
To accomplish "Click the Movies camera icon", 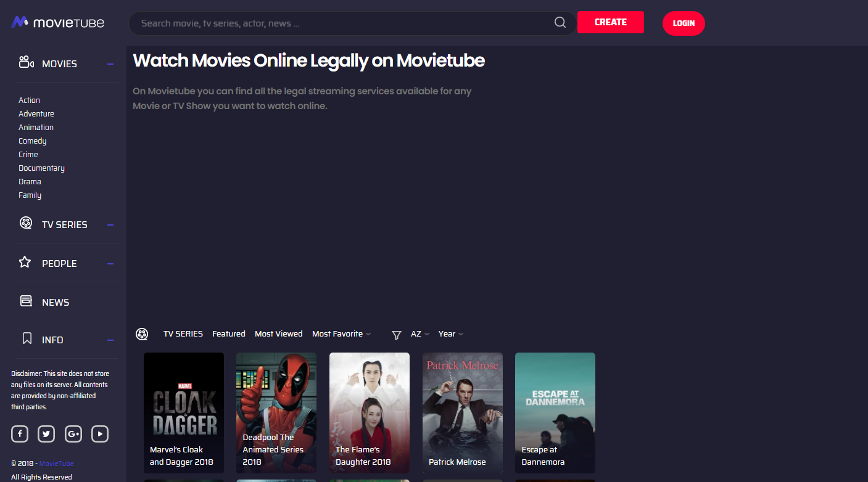I will pos(26,62).
